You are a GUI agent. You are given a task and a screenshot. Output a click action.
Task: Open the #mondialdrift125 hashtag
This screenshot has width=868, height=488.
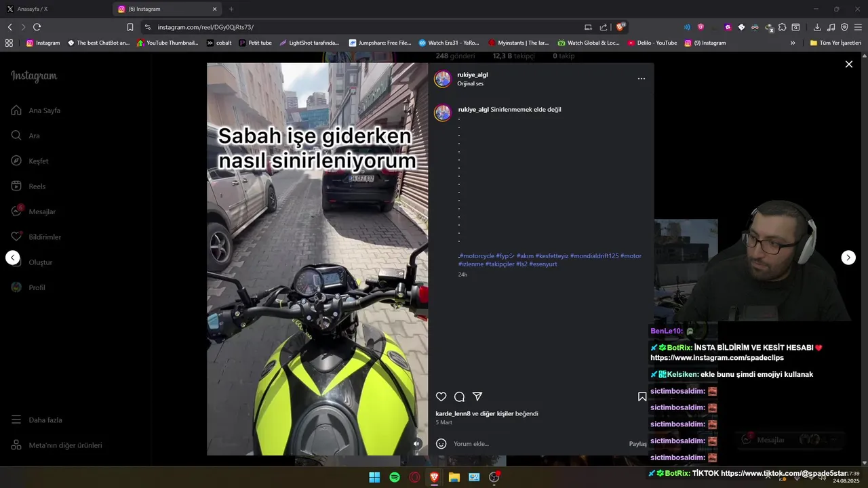[594, 256]
